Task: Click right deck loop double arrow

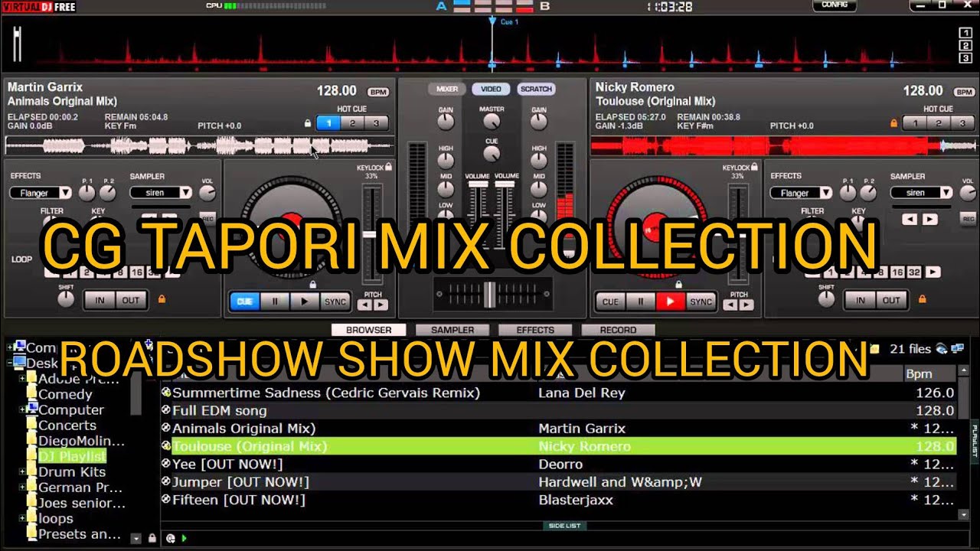Action: (934, 272)
